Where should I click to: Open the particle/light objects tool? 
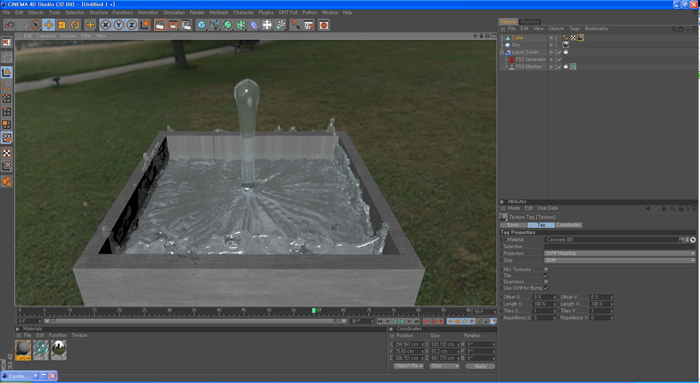pyautogui.click(x=280, y=25)
